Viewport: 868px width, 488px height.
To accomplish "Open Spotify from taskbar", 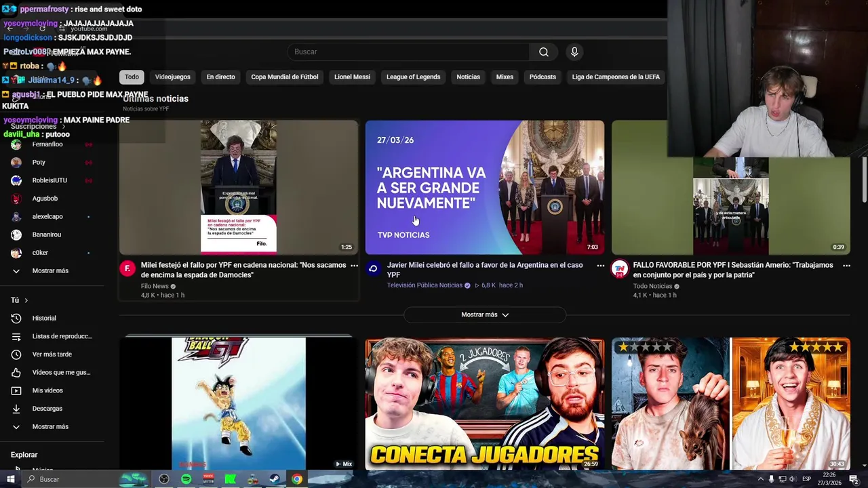I will [x=186, y=479].
